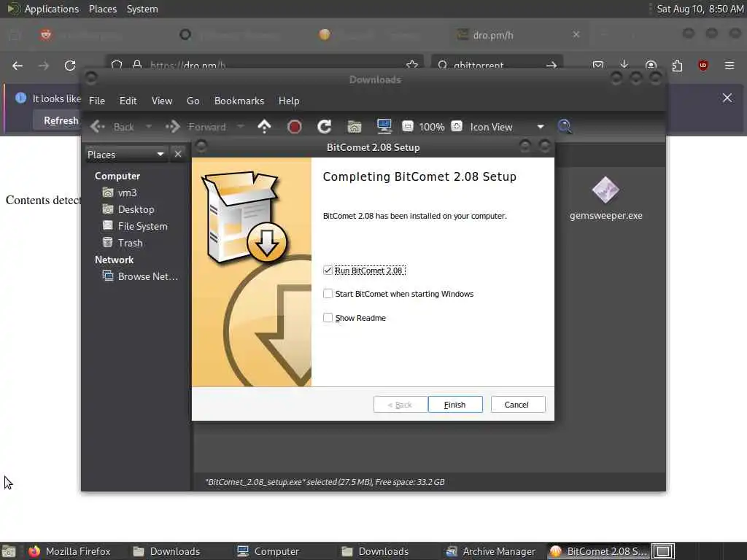Click workspace switcher in bottom panel
This screenshot has height=560, width=747.
tap(663, 551)
